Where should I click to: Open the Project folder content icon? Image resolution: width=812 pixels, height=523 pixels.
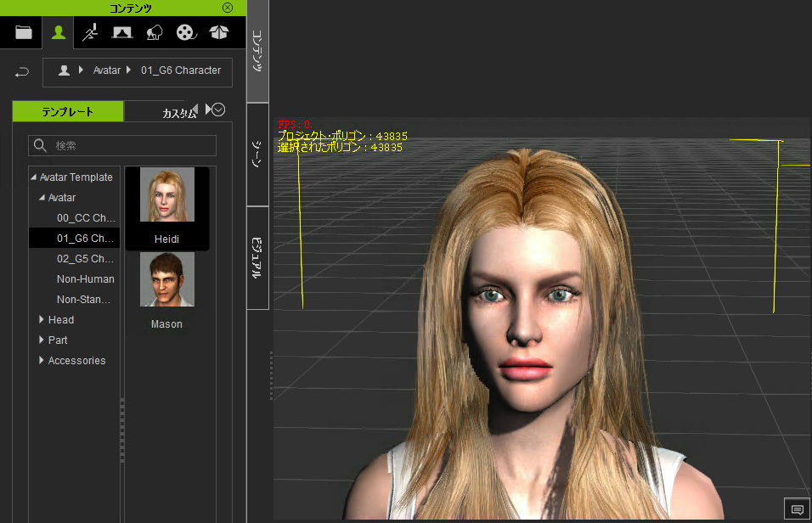(23, 32)
